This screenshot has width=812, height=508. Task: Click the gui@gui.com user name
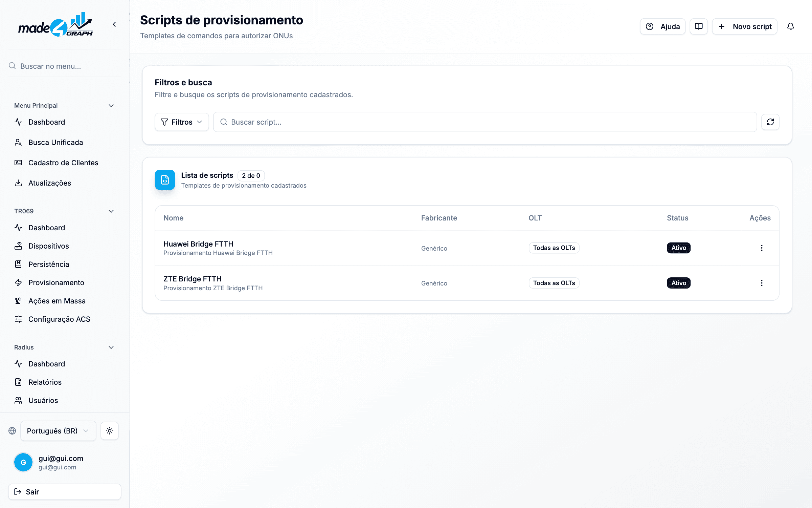click(61, 458)
